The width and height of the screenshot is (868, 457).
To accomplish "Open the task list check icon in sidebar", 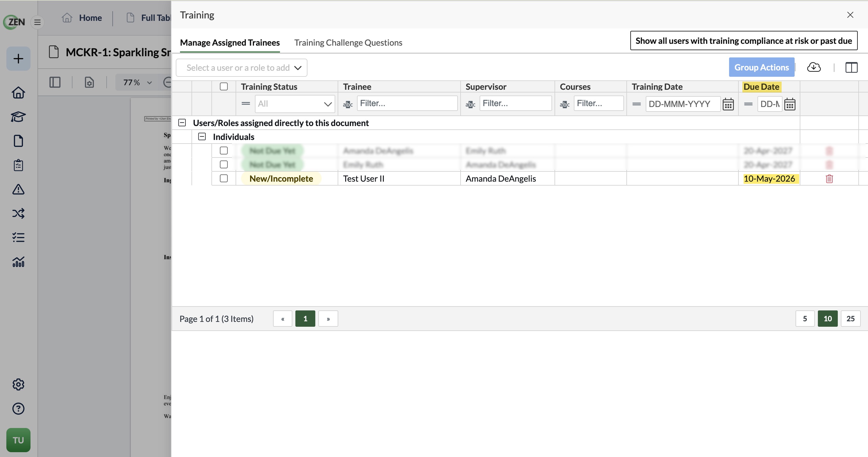I will 18,238.
